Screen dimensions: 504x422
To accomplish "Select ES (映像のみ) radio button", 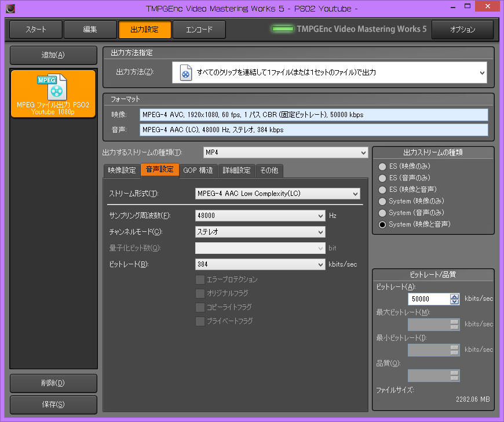I will (x=382, y=166).
